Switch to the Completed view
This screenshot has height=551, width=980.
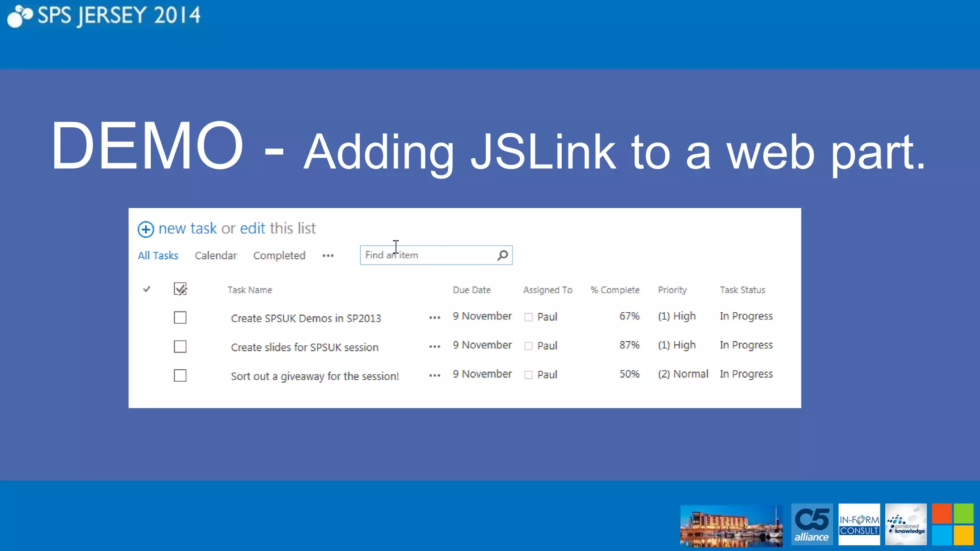(279, 256)
